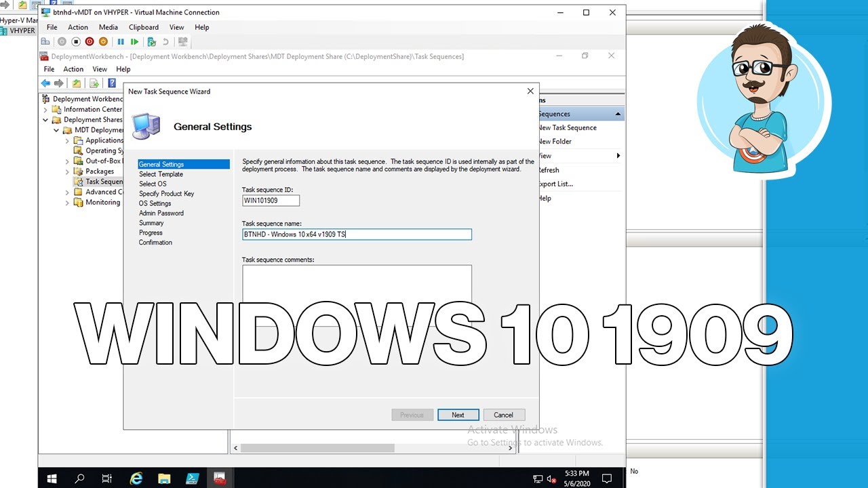Open Action menu of Virtual Machine Connection

(x=77, y=27)
